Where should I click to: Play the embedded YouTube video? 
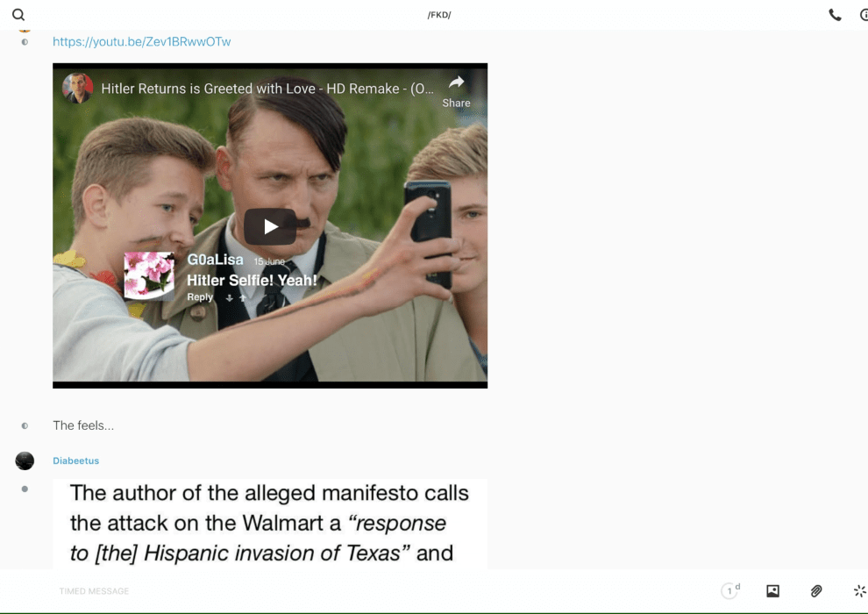(x=270, y=226)
